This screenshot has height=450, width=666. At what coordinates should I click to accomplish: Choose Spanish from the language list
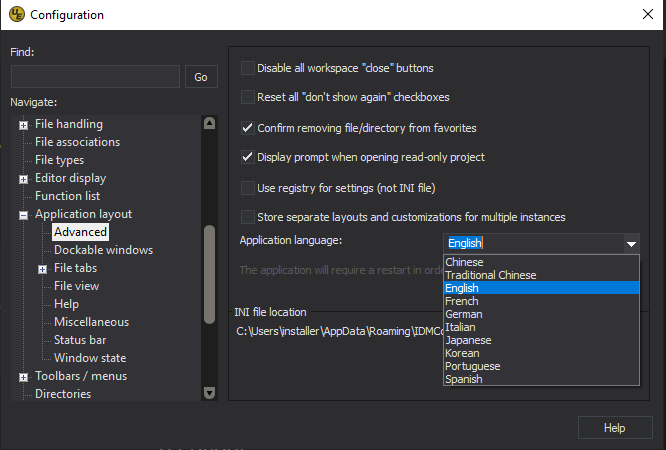coord(541,379)
